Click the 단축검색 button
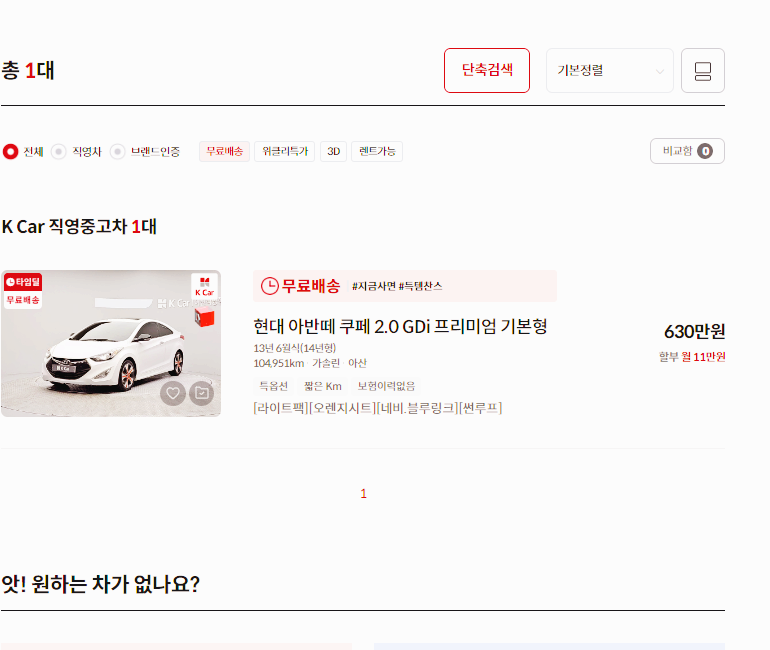The image size is (770, 650). tap(487, 70)
